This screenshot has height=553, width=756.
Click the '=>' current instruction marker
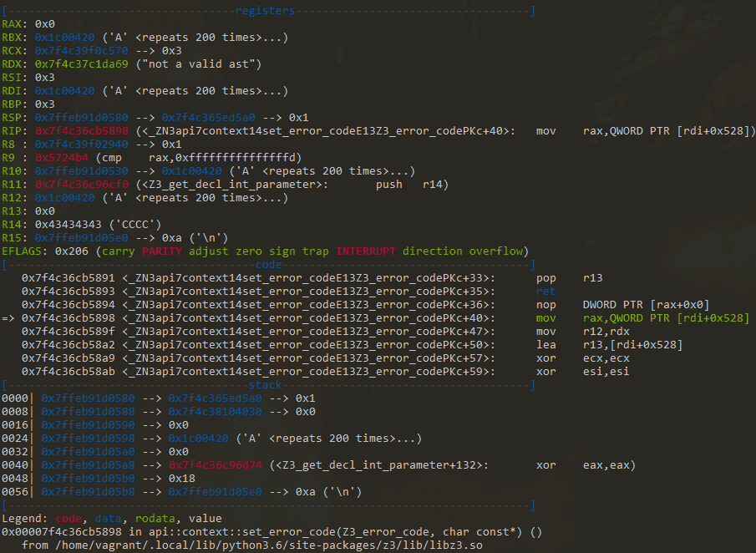pos(8,318)
